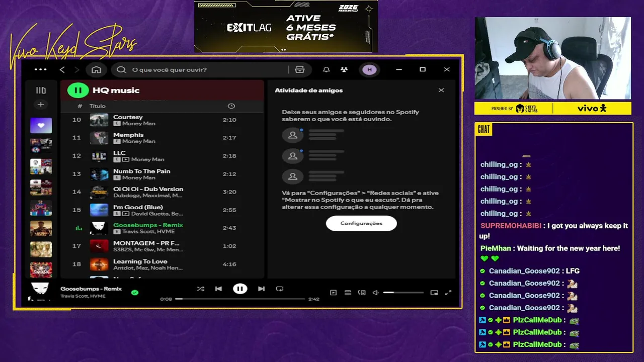Click the Vivo logo under the webcam
644x362 pixels.
point(592,108)
